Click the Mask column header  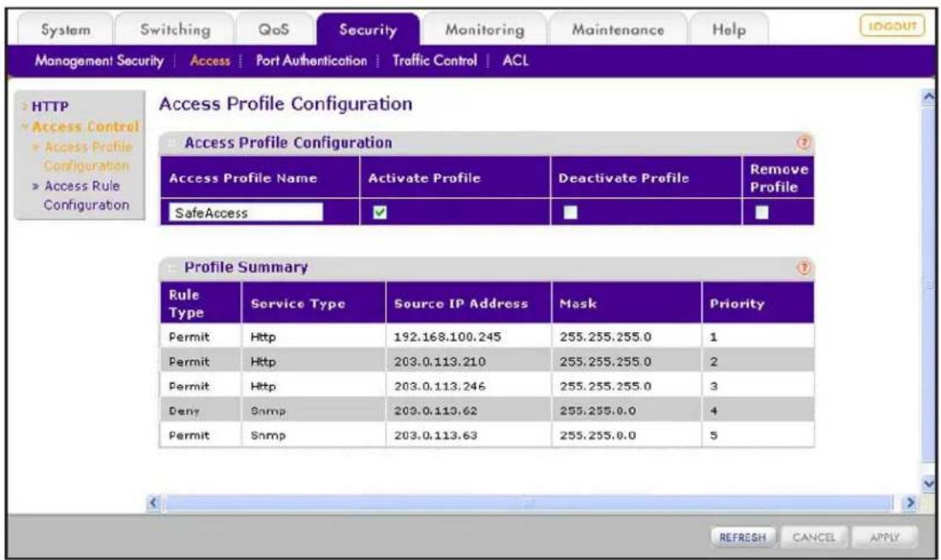point(626,303)
